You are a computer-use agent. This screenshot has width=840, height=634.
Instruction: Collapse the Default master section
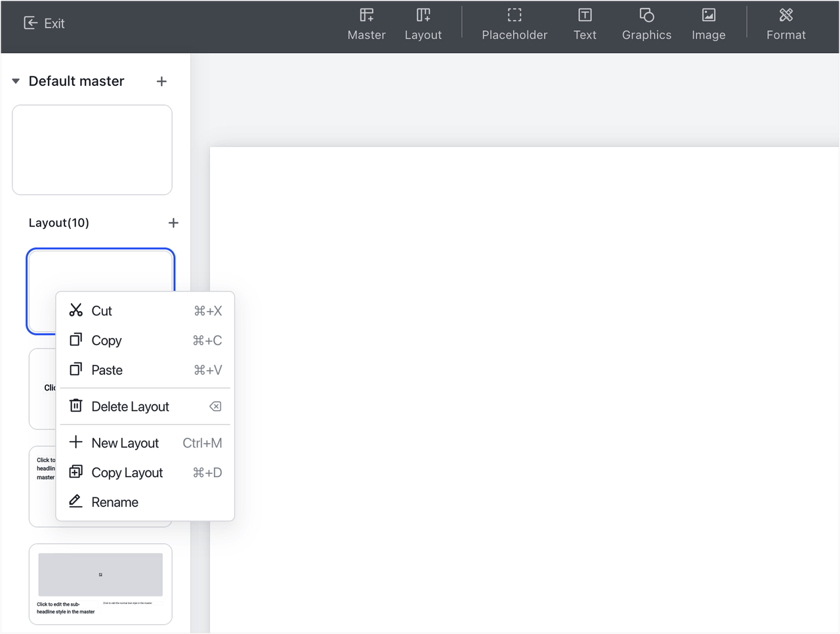click(x=16, y=81)
